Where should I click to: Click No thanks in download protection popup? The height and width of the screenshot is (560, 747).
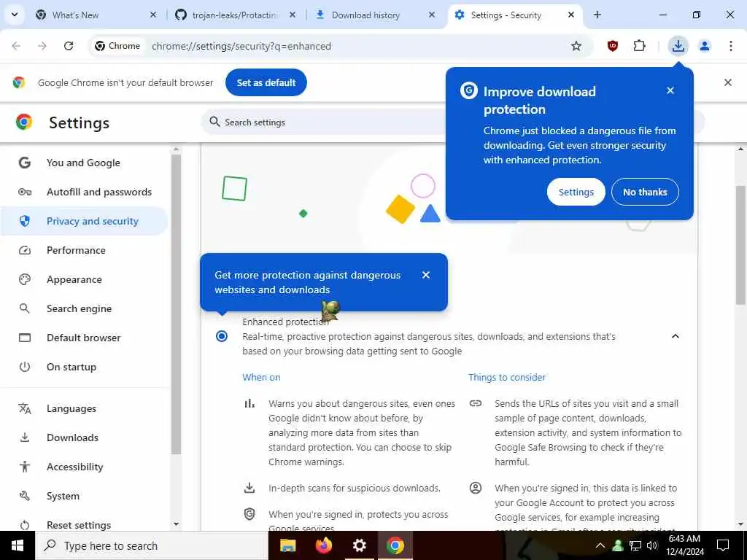click(645, 192)
